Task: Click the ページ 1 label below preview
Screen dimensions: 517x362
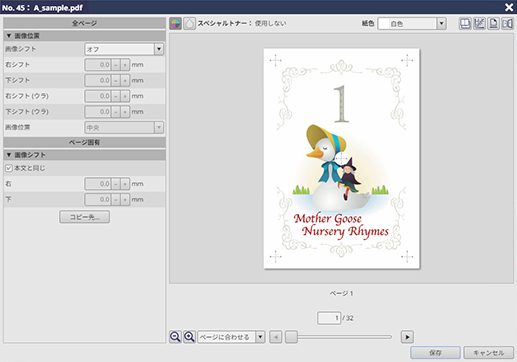Action: (341, 293)
